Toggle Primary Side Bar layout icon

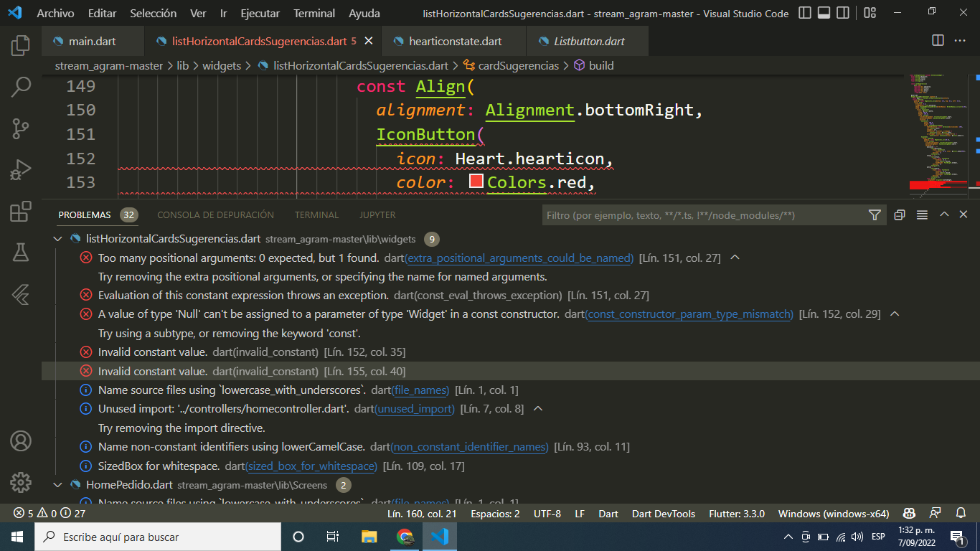[x=806, y=13]
